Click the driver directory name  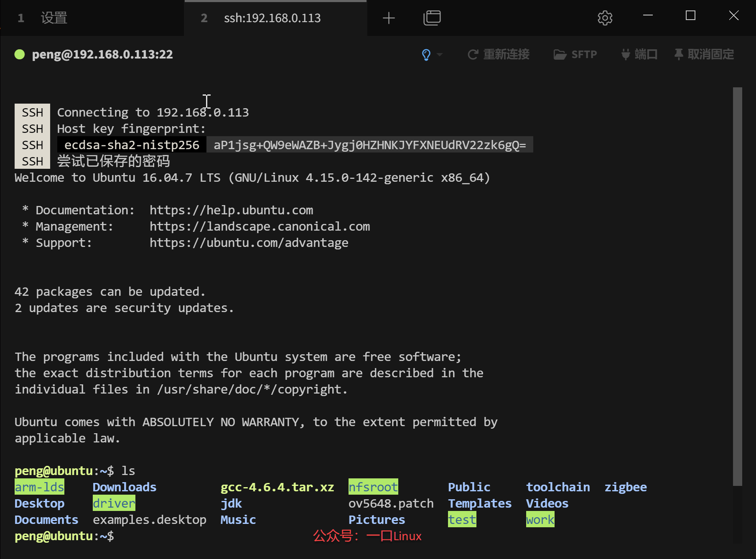click(x=114, y=503)
